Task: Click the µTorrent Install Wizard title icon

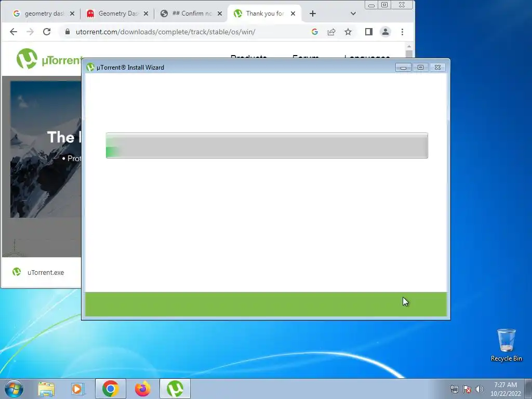Action: coord(90,67)
